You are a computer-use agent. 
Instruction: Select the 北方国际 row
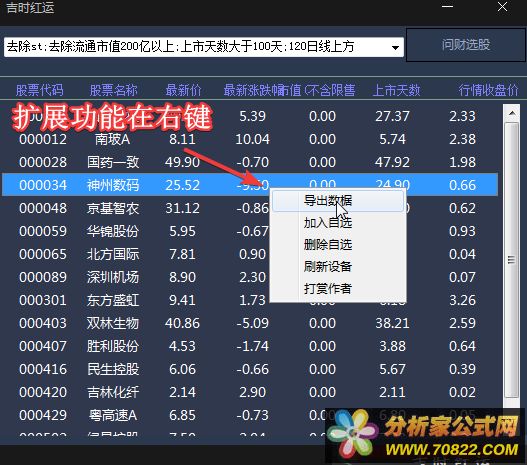[250, 254]
